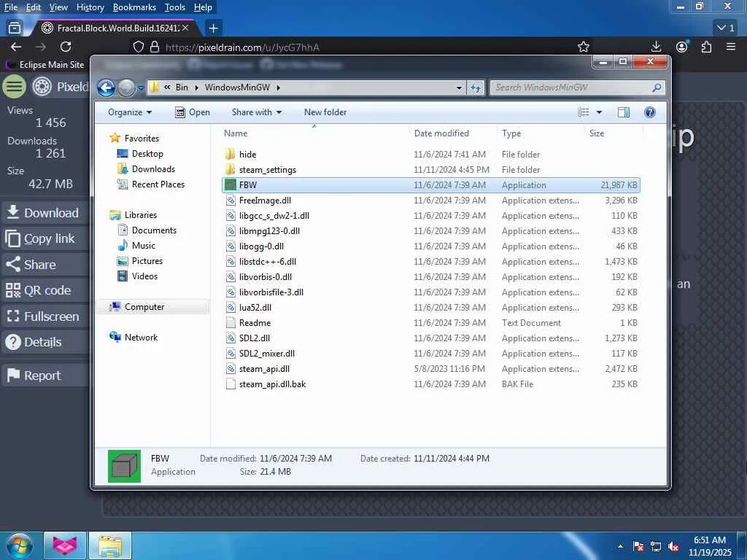Toggle the Explorer preview pane icon

623,112
